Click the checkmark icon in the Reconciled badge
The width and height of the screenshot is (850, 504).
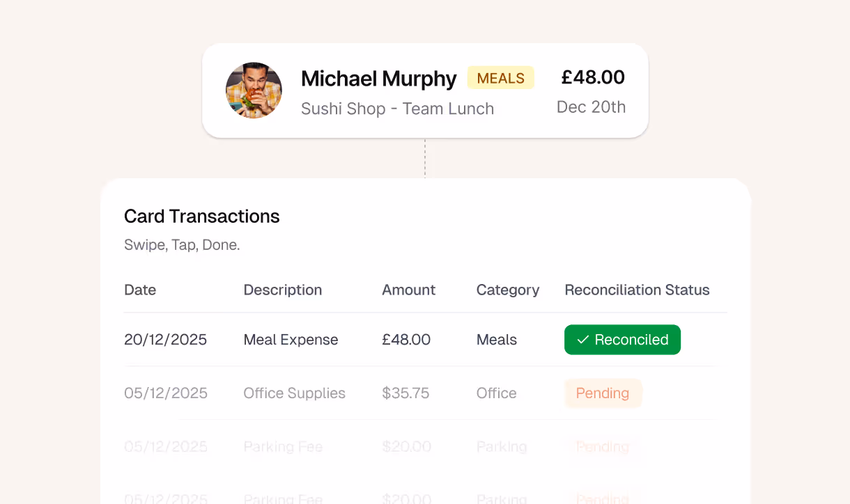coord(583,340)
